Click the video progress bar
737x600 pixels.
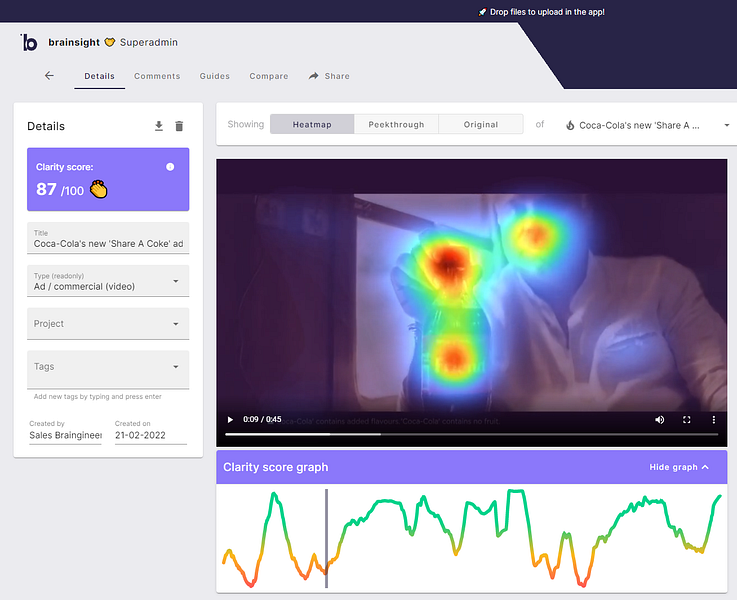(x=471, y=435)
